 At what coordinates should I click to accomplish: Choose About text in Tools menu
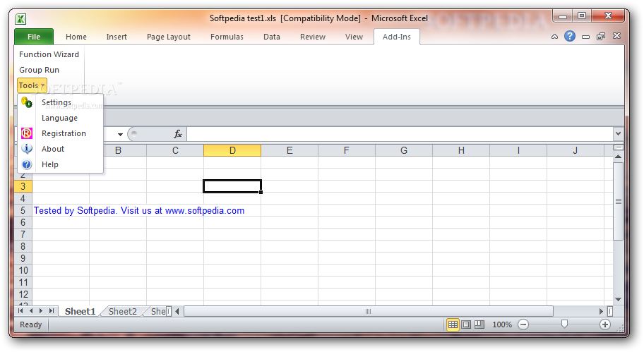(x=52, y=149)
